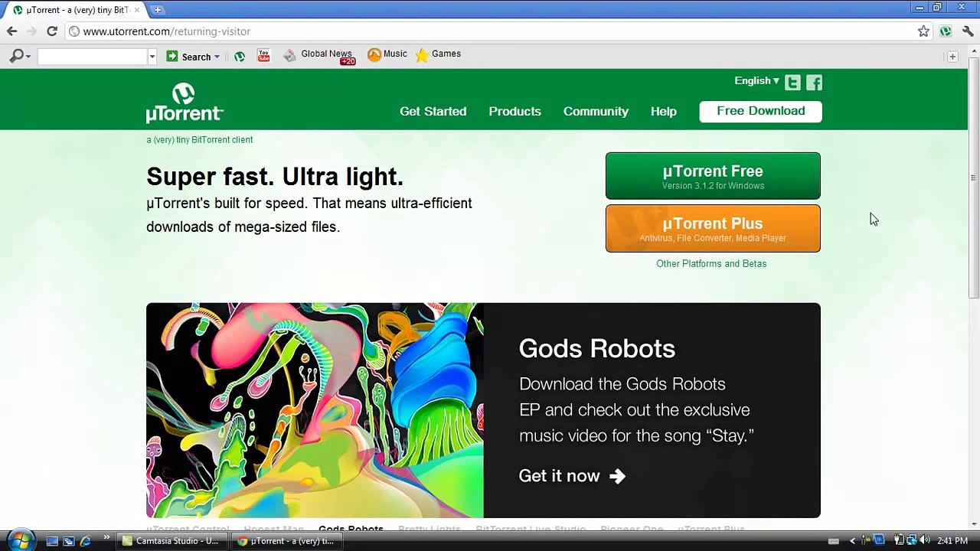The height and width of the screenshot is (551, 980).
Task: Open the Windows Start menu
Action: click(20, 540)
